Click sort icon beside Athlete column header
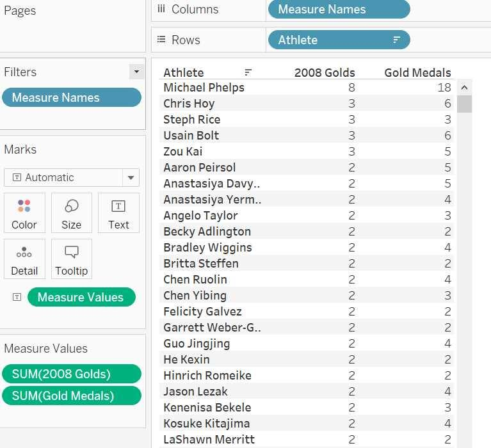 tap(248, 72)
